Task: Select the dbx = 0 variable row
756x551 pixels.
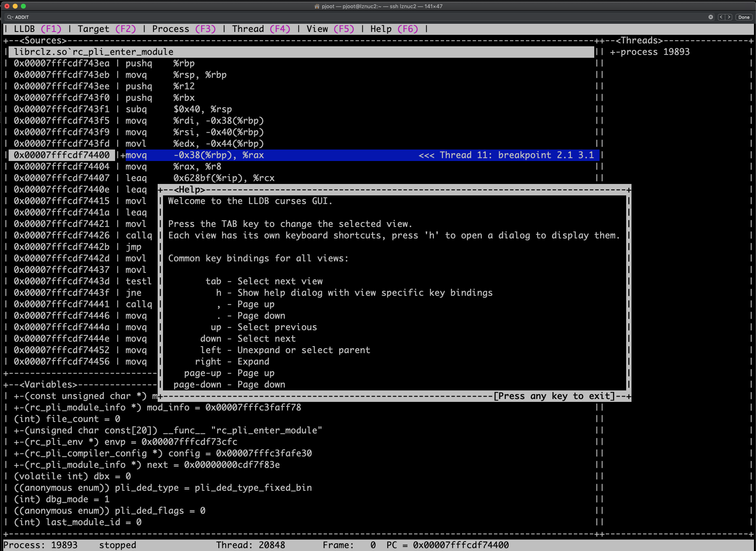Action: [x=72, y=476]
